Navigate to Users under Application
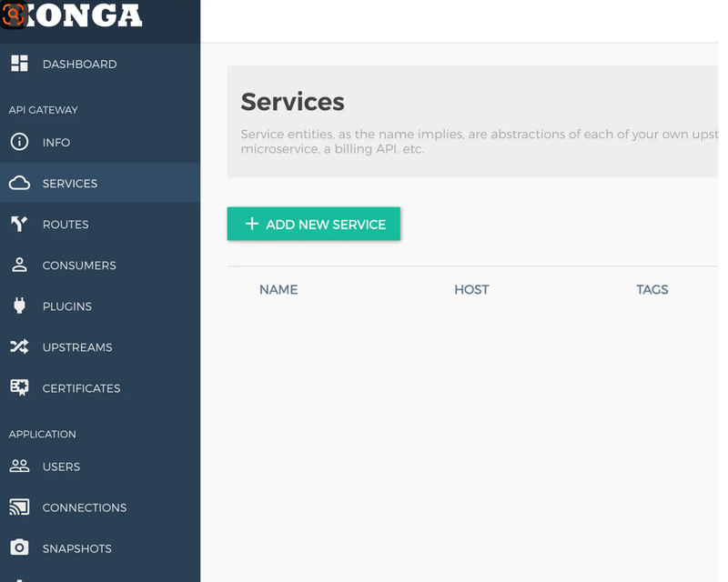 [100, 467]
